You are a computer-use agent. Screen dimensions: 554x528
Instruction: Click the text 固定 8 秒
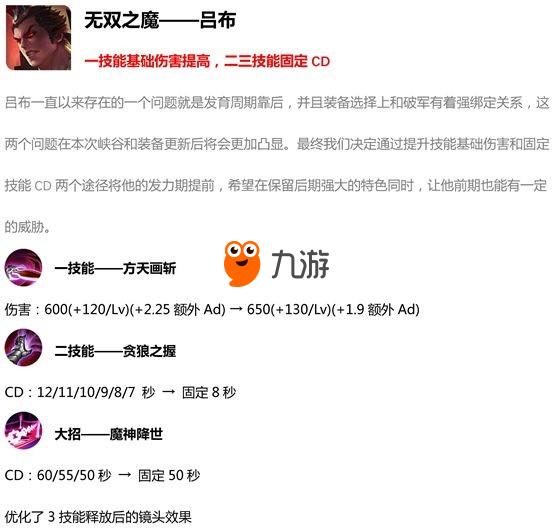(209, 393)
